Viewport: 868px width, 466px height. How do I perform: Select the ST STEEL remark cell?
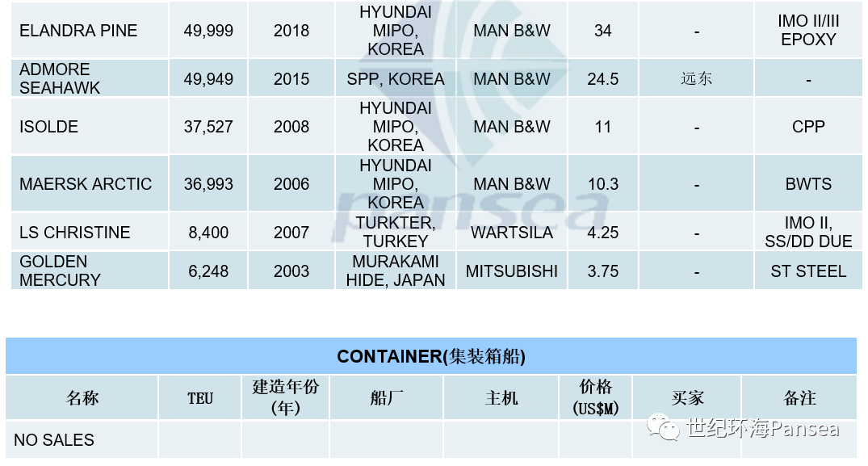point(808,271)
